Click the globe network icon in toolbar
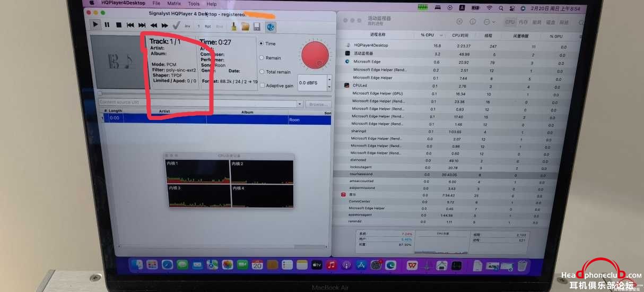This screenshot has height=292, width=644. 271,27
